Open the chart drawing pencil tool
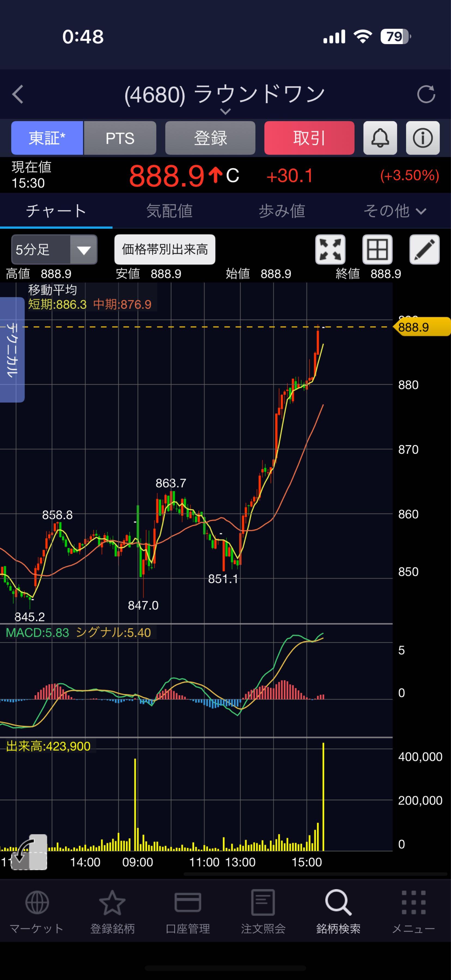 pyautogui.click(x=424, y=250)
